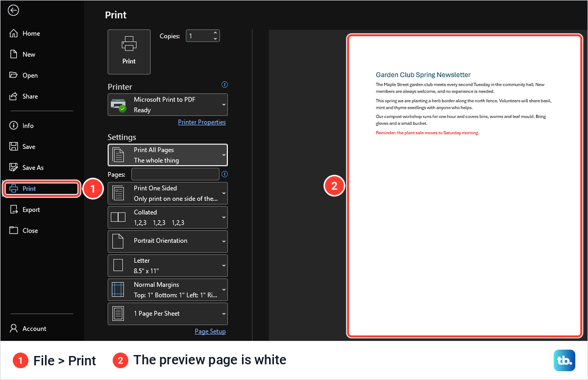Expand the Collated dropdown arrow
Screen dimensions: 588x380
224,217
